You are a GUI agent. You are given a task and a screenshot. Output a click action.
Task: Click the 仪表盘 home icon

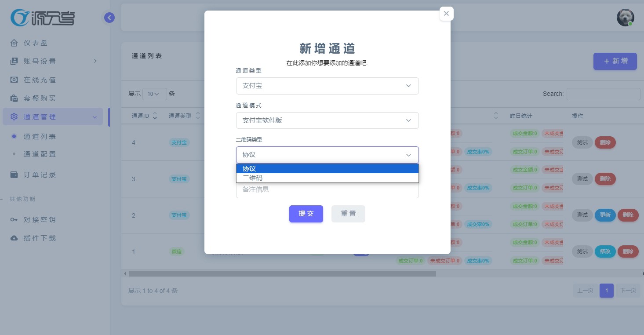(x=14, y=43)
